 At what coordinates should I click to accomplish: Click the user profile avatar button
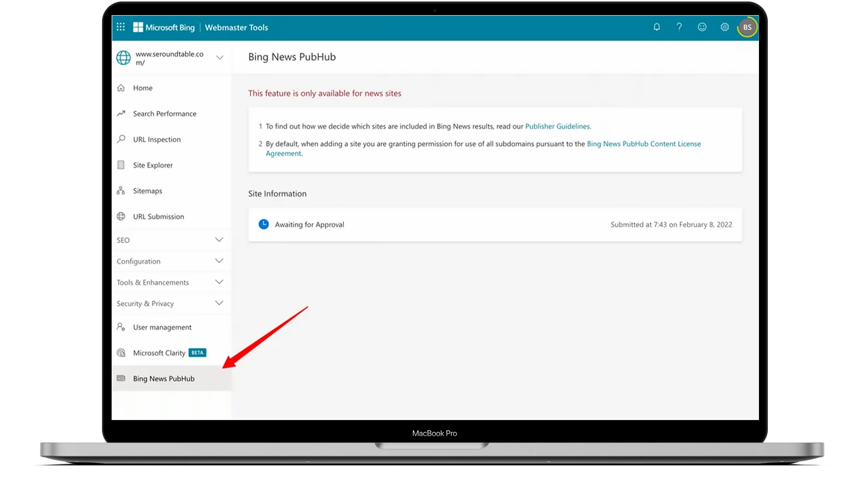click(x=747, y=27)
